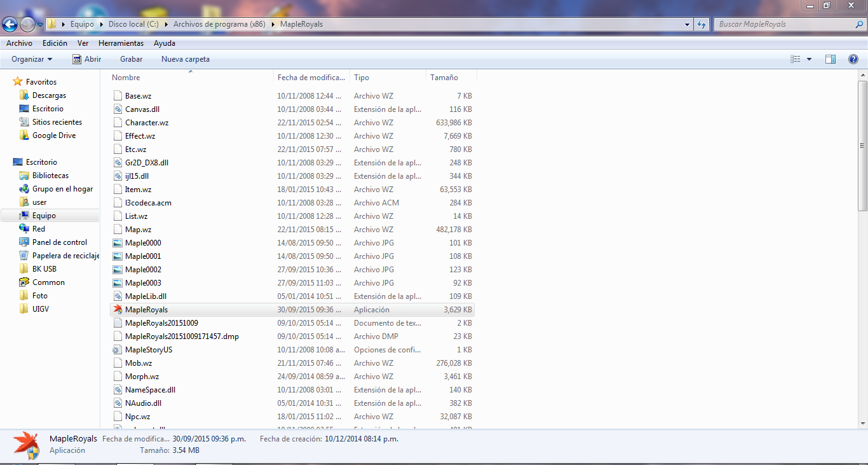Screen dimensions: 868x465
Task: Click the Nueva carpeta button
Action: click(186, 59)
